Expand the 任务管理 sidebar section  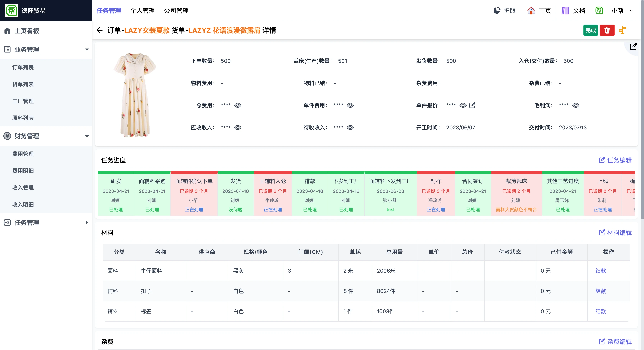87,223
